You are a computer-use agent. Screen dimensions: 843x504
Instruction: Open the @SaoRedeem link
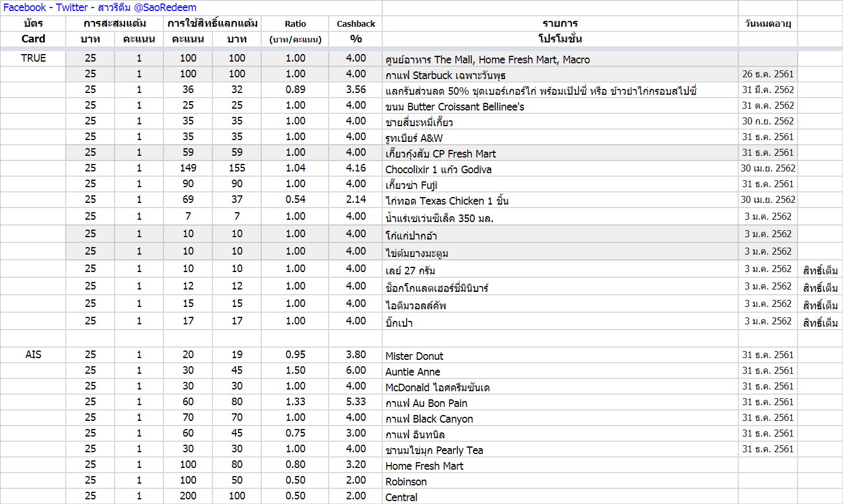tap(165, 8)
